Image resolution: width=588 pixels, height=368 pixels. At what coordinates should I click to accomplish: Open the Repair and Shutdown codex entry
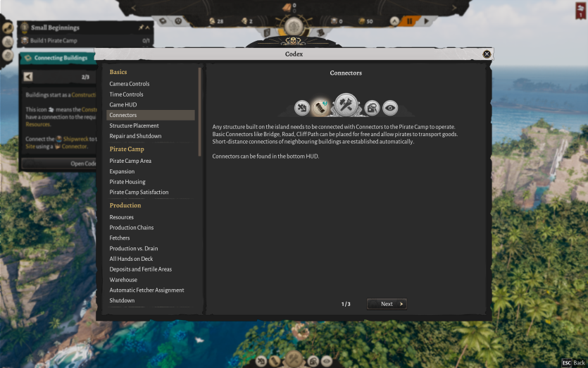coord(135,136)
